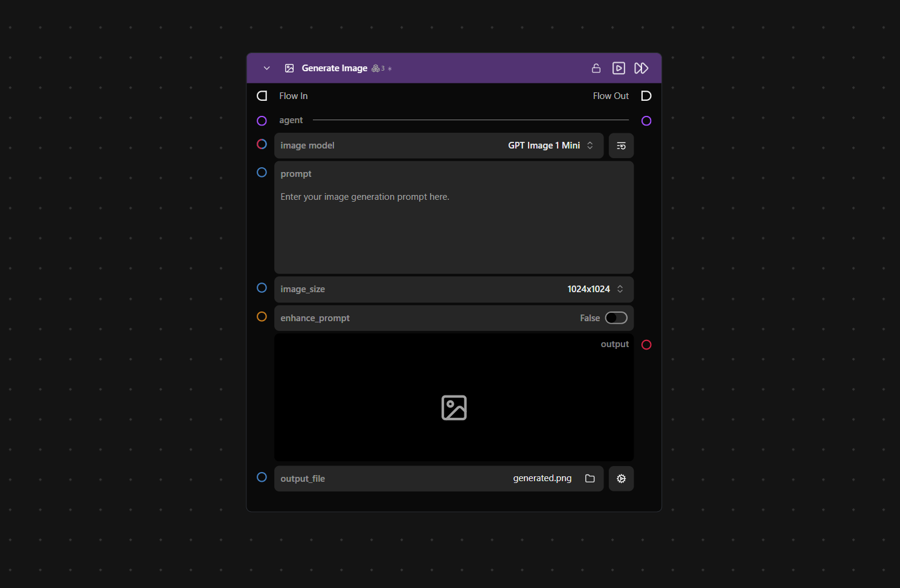The height and width of the screenshot is (588, 900).
Task: Click the "enhance_prompt" label
Action: [315, 318]
